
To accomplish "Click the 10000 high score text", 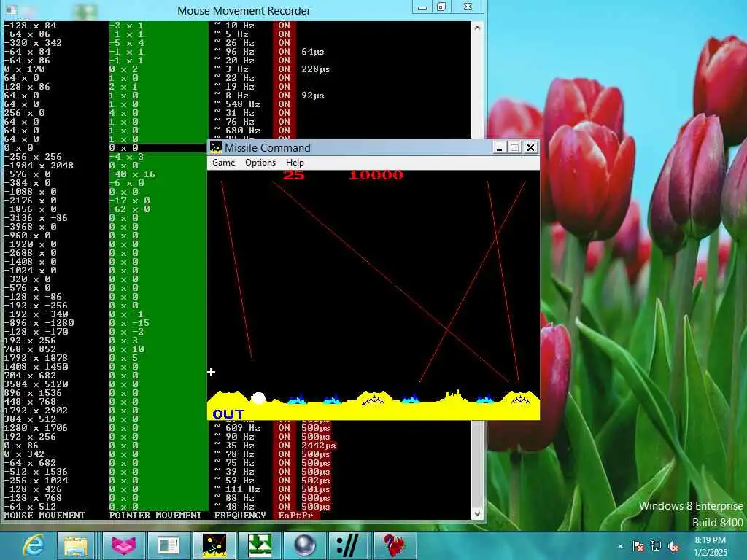I will tap(376, 175).
